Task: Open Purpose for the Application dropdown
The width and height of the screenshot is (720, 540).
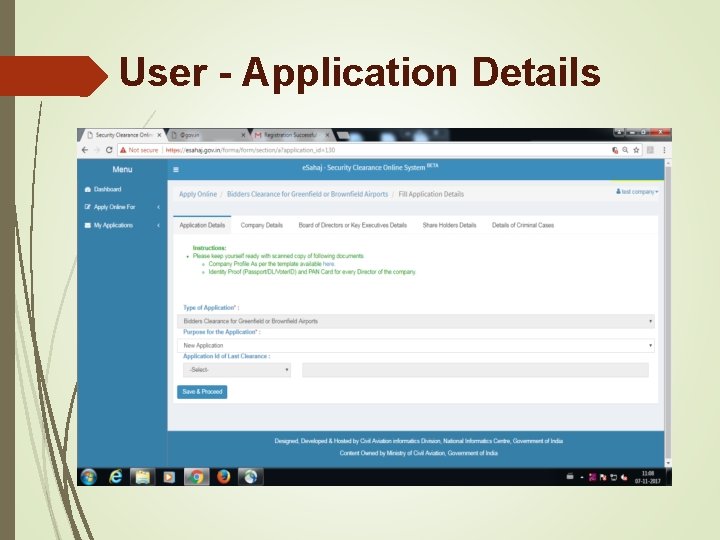Action: (416, 345)
